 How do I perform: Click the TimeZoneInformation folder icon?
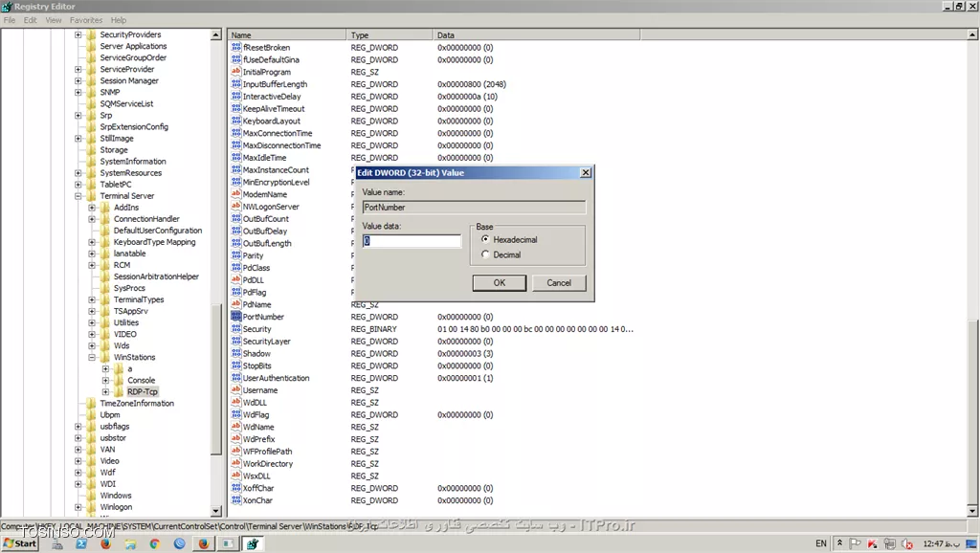(x=91, y=403)
